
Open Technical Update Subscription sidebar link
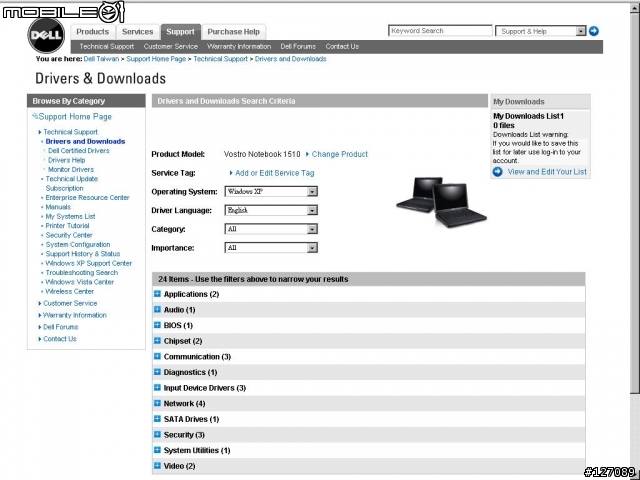[x=72, y=183]
